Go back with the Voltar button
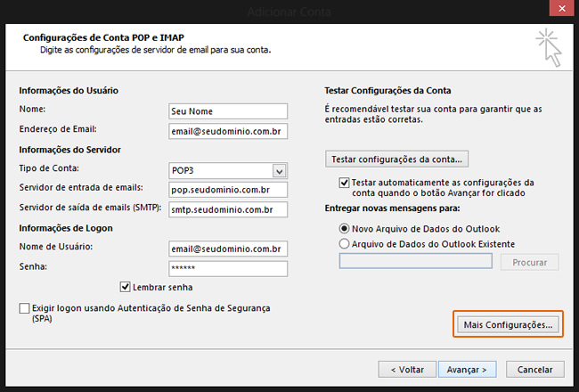579x392 pixels. [407, 368]
